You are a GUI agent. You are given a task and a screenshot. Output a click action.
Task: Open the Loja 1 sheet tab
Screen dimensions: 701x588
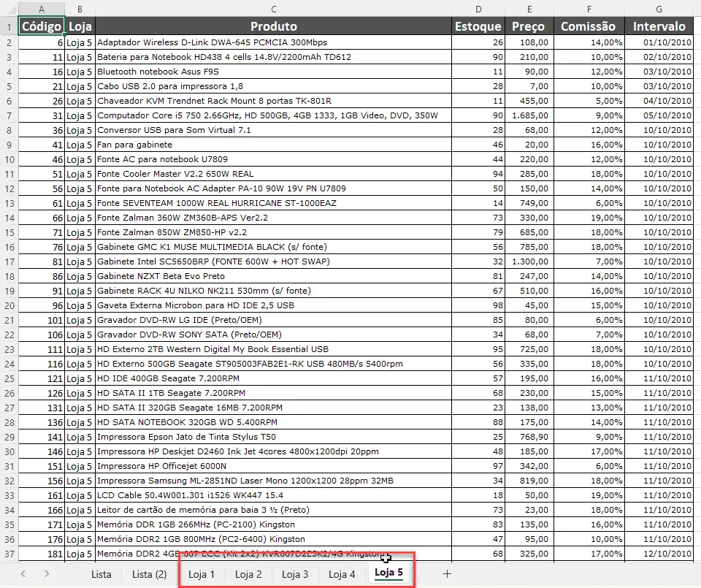[x=202, y=574]
